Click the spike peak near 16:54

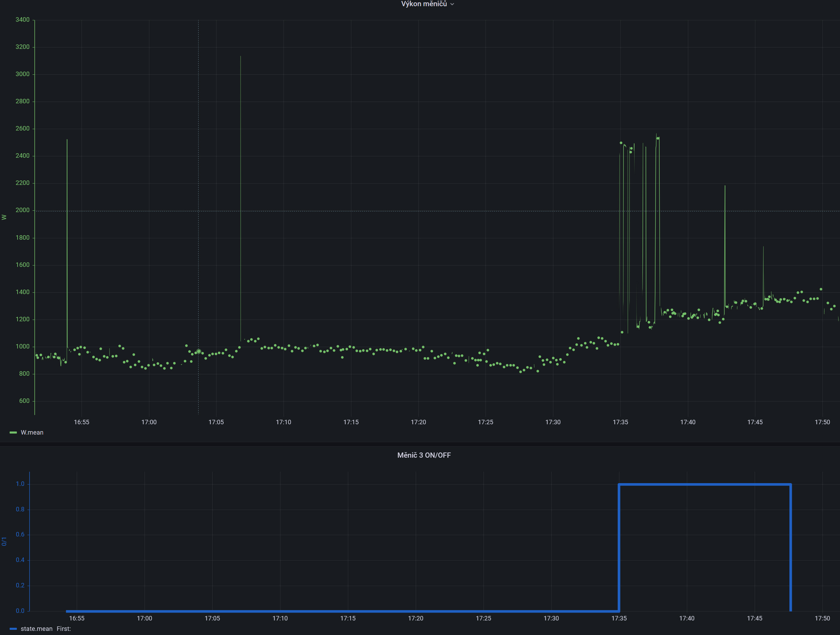(x=67, y=140)
